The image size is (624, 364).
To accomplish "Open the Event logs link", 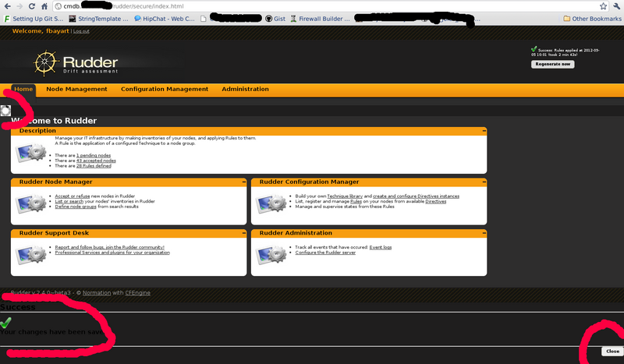I will coord(381,247).
